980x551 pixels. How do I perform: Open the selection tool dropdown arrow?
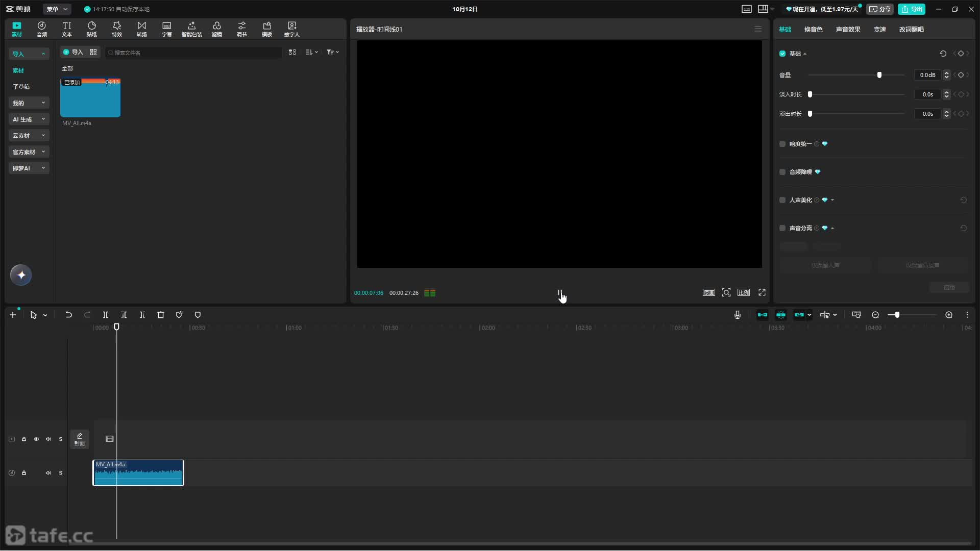[45, 316]
